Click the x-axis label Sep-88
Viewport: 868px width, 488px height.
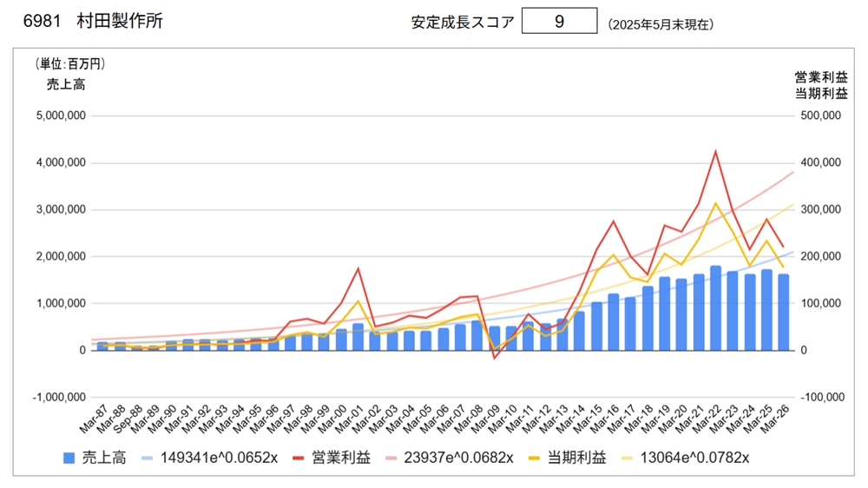pyautogui.click(x=128, y=419)
